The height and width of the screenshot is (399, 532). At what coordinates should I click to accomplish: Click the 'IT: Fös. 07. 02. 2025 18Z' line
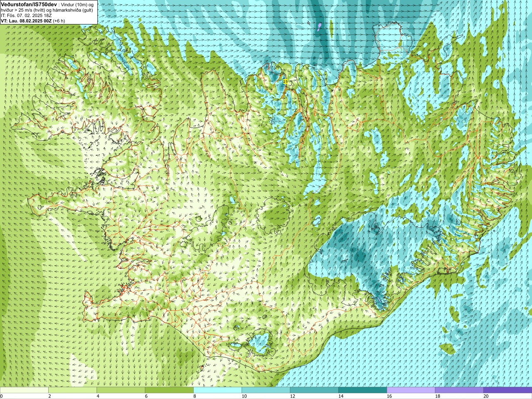coord(26,15)
